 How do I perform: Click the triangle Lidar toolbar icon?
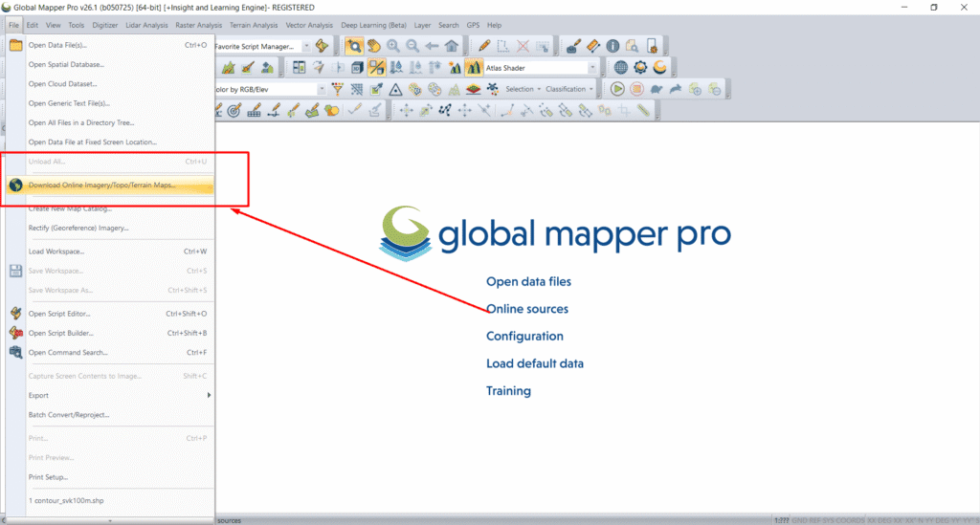tap(395, 89)
